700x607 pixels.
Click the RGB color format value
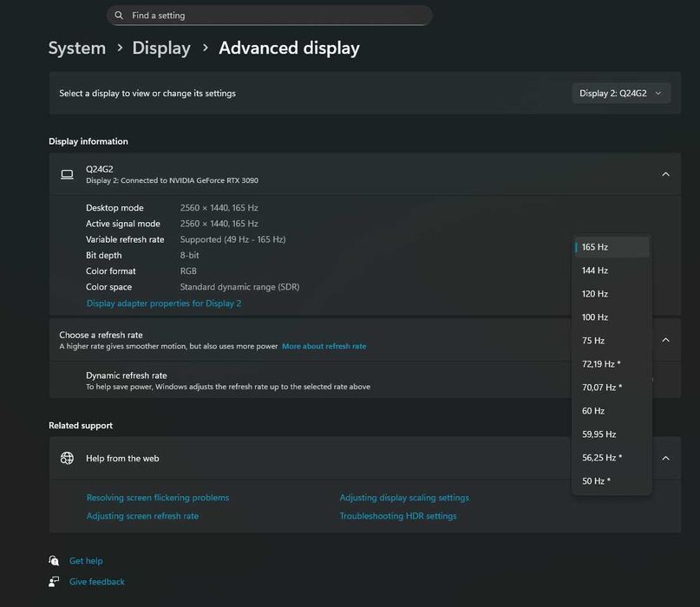pos(188,271)
